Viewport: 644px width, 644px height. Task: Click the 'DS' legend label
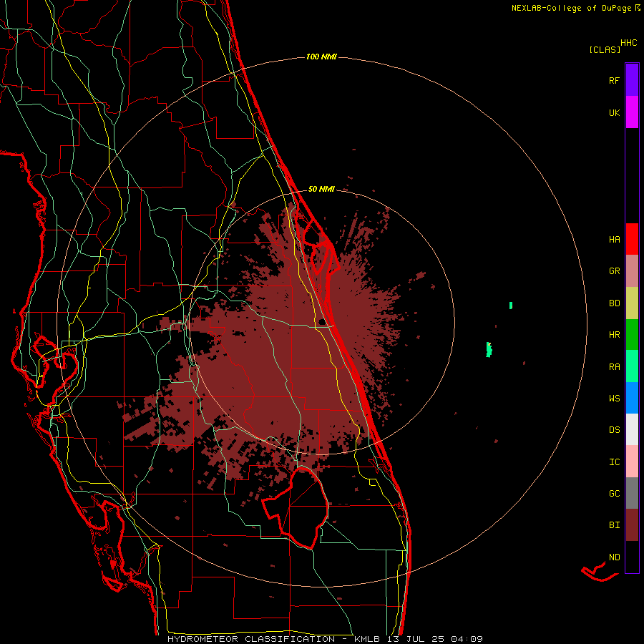pyautogui.click(x=614, y=430)
